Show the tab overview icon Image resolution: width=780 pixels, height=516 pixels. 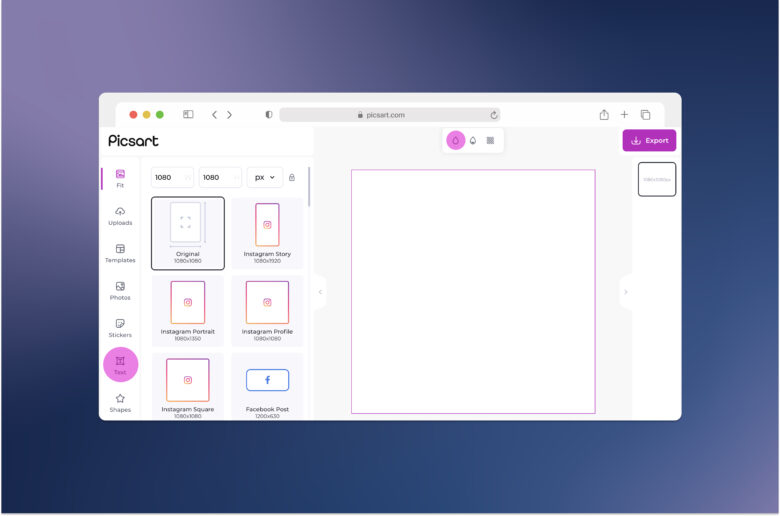[645, 115]
